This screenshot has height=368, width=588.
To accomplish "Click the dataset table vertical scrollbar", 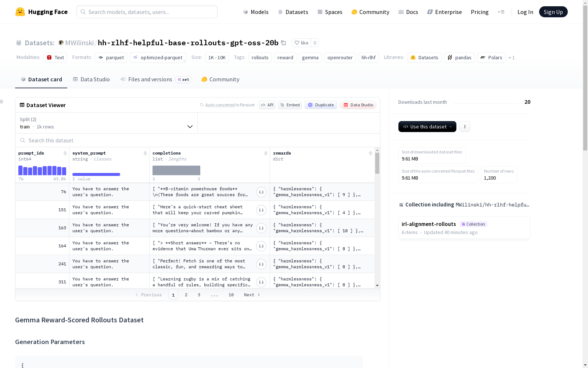I will [x=377, y=163].
